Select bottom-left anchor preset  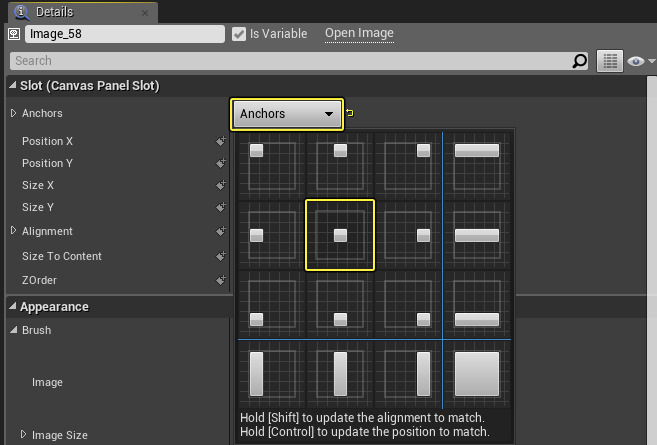pyautogui.click(x=272, y=304)
